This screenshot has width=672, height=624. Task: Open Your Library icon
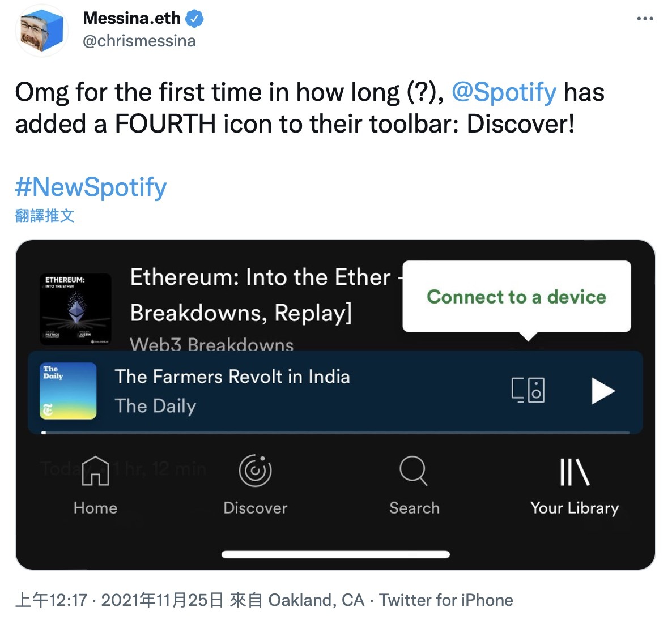click(574, 472)
